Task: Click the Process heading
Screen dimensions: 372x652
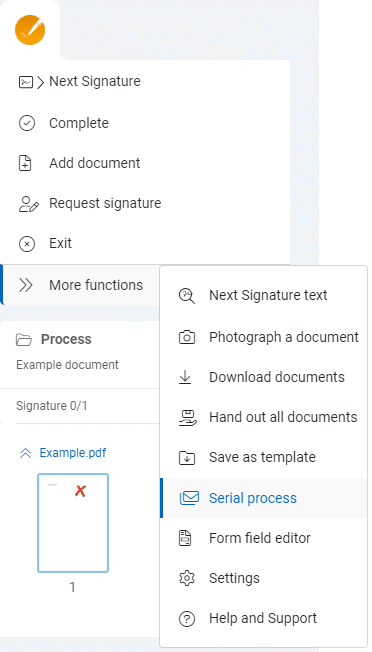Action: click(66, 339)
